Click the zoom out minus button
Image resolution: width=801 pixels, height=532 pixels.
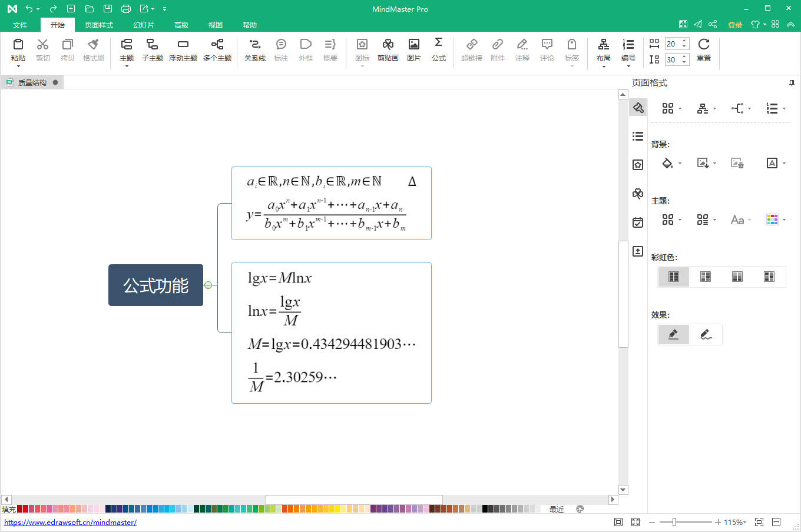pyautogui.click(x=652, y=522)
